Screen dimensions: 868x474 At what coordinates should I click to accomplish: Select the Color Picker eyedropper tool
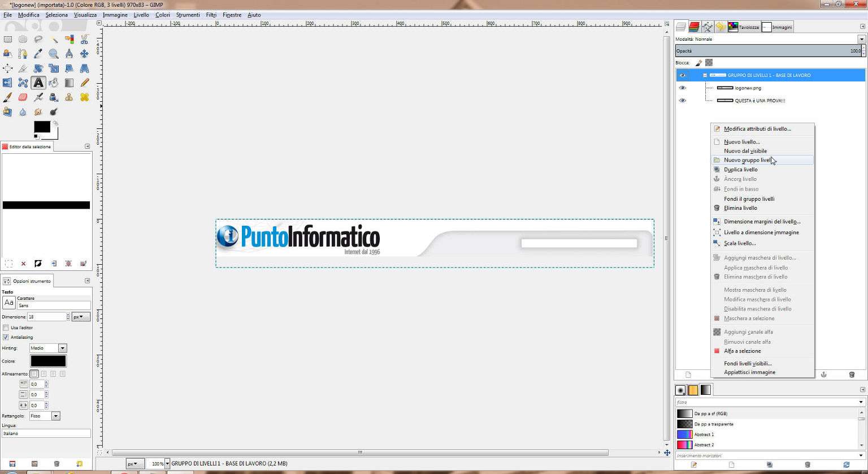tap(38, 54)
